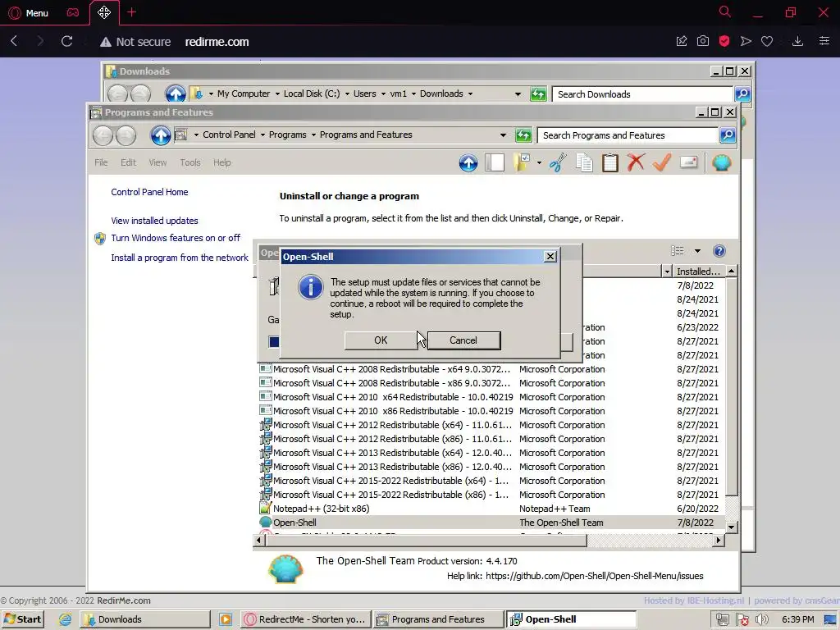
Task: Open the Tools menu
Action: 190,162
